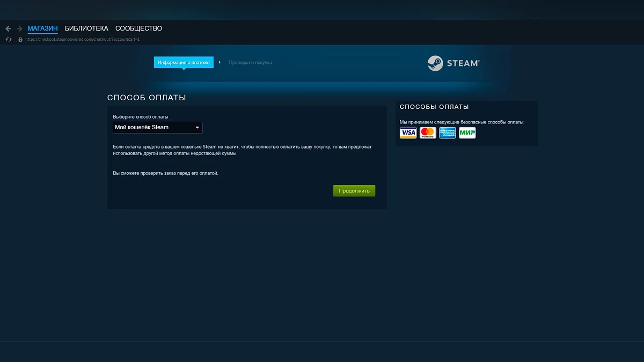Click text 'Мы принимаем следующие безопасные способы оплаты'
This screenshot has height=362, width=644.
click(x=462, y=122)
